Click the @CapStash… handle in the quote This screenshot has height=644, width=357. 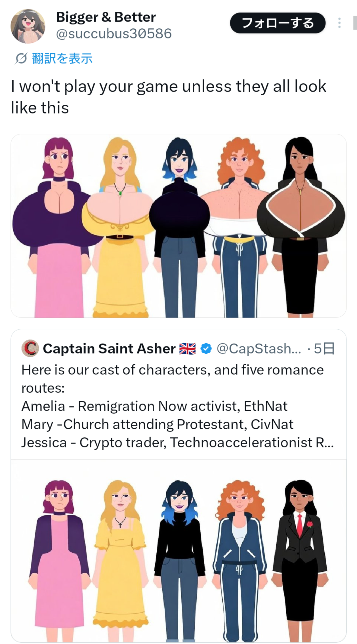coord(259,348)
